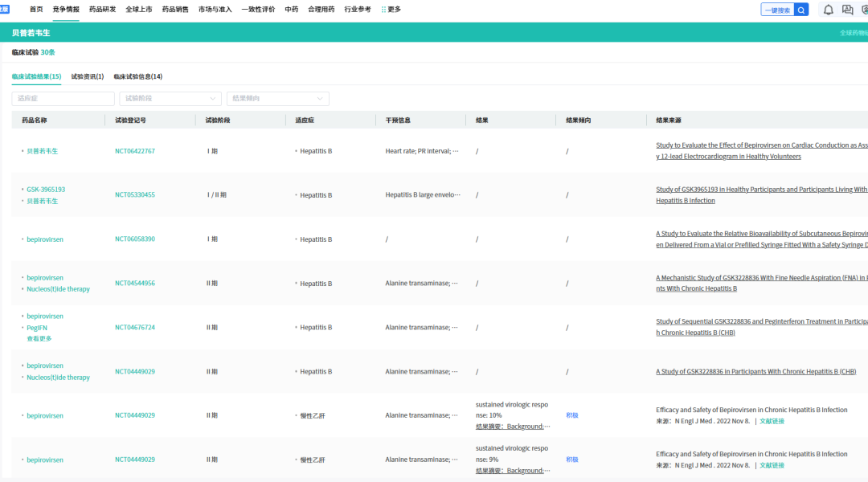
Task: Open the 一致性评价 menu item
Action: pyautogui.click(x=258, y=10)
